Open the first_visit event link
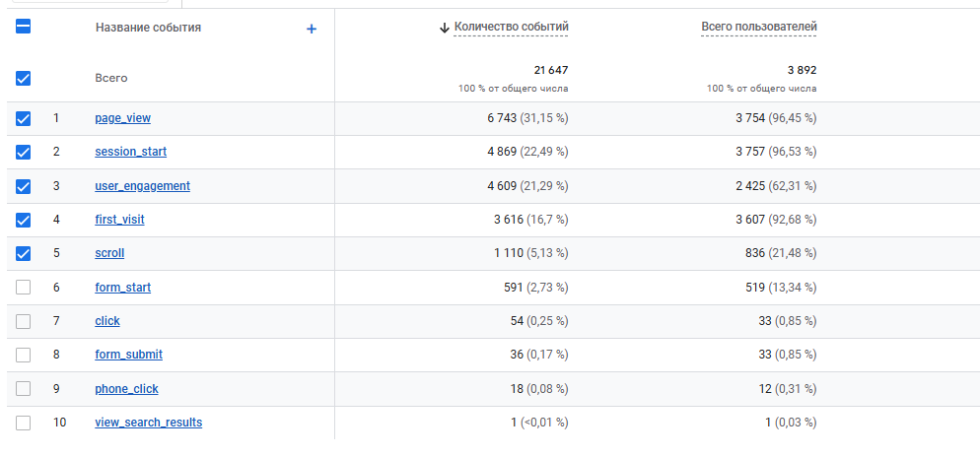The image size is (980, 457). [119, 220]
